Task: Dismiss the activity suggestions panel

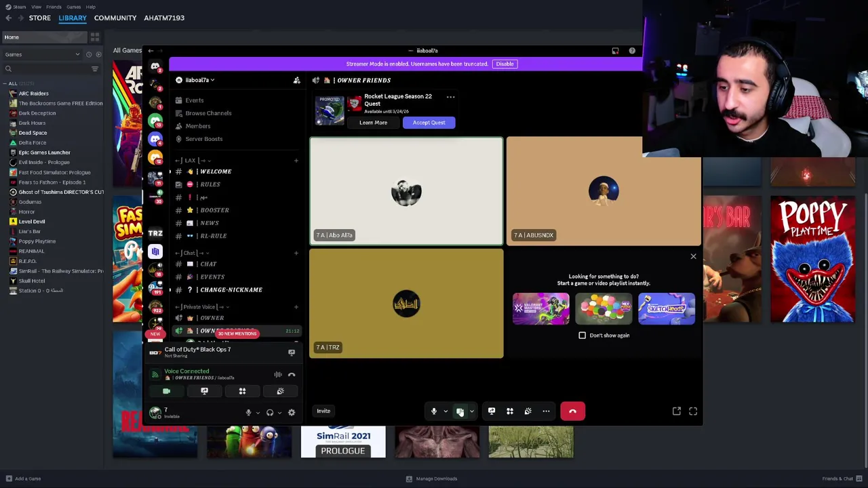Action: click(x=693, y=257)
